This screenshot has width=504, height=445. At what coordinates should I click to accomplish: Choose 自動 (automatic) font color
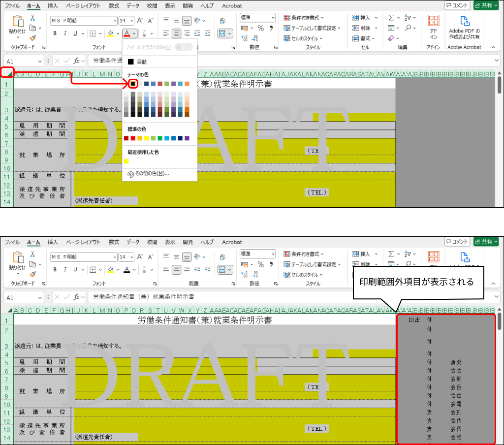click(x=137, y=62)
